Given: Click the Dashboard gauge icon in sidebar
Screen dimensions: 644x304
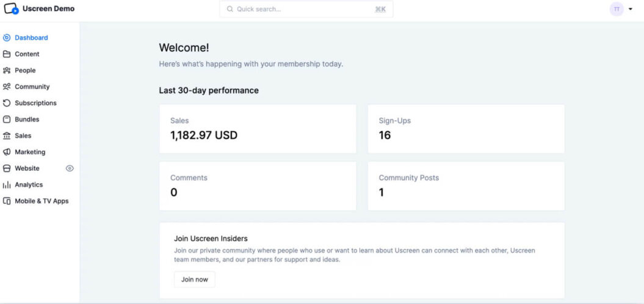Looking at the screenshot, I should 7,38.
